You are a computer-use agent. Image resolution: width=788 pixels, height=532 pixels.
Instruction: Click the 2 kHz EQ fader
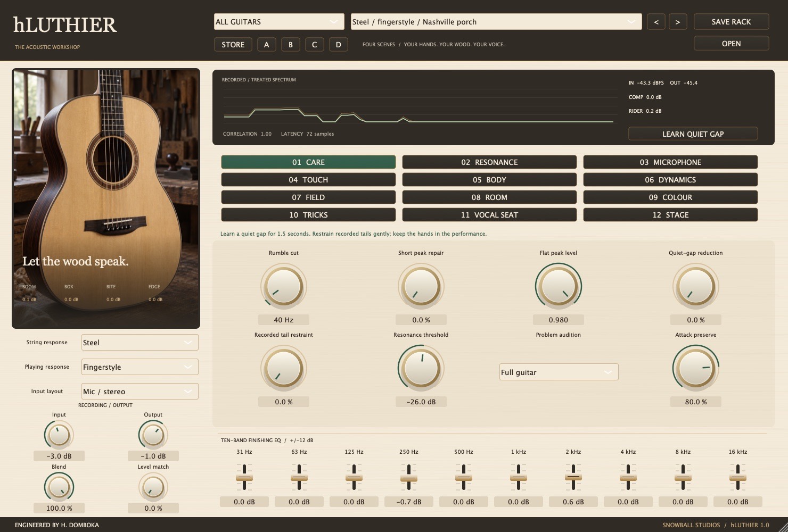(x=573, y=477)
